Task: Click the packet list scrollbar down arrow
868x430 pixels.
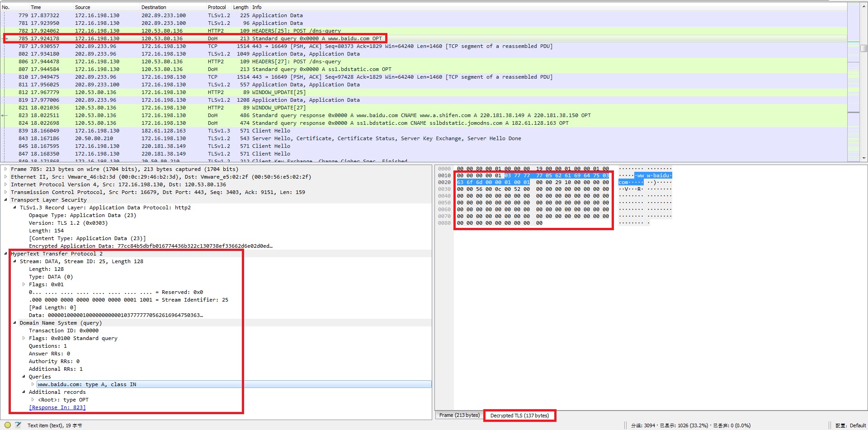Action: pos(864,158)
